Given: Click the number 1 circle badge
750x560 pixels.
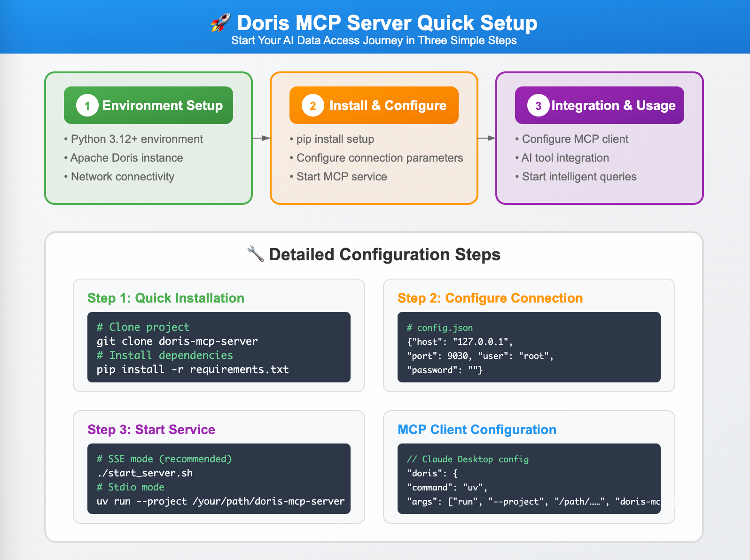Looking at the screenshot, I should tap(87, 105).
